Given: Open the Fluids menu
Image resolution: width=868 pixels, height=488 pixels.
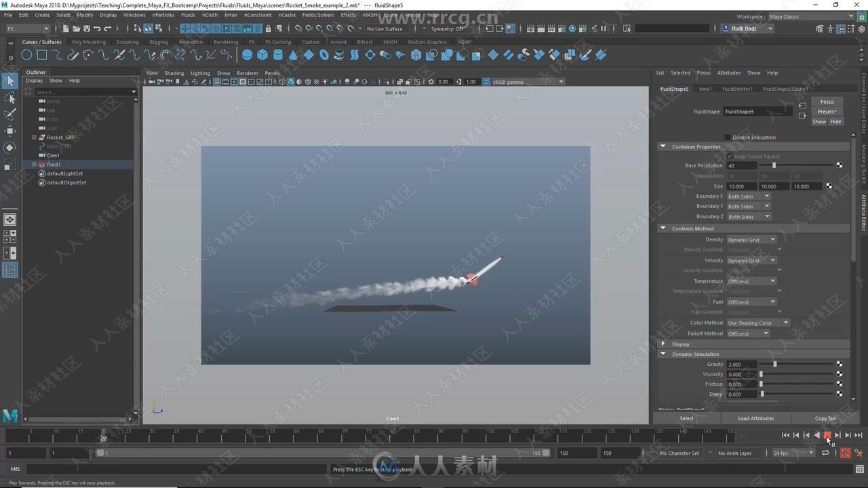Looking at the screenshot, I should (188, 15).
